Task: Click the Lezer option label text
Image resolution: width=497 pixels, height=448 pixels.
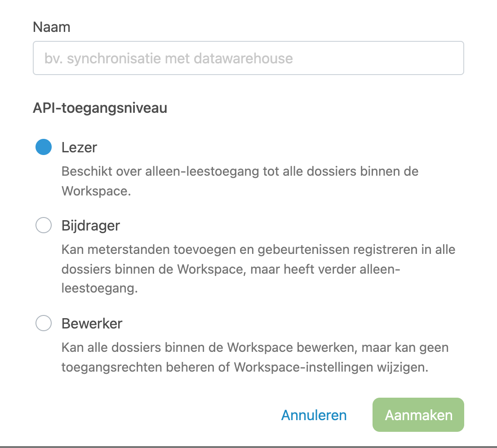Action: (79, 147)
